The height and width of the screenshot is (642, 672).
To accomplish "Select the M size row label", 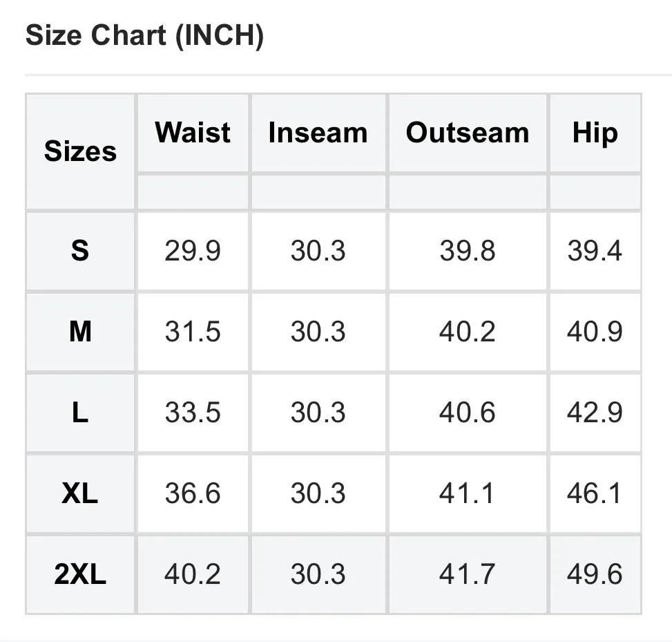I will coord(80,332).
